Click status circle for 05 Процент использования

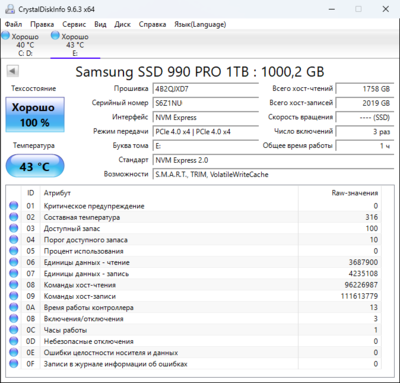point(14,251)
